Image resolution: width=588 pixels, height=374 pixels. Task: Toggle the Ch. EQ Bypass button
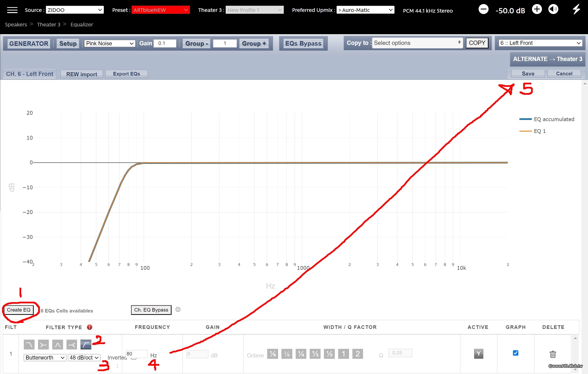[151, 310]
